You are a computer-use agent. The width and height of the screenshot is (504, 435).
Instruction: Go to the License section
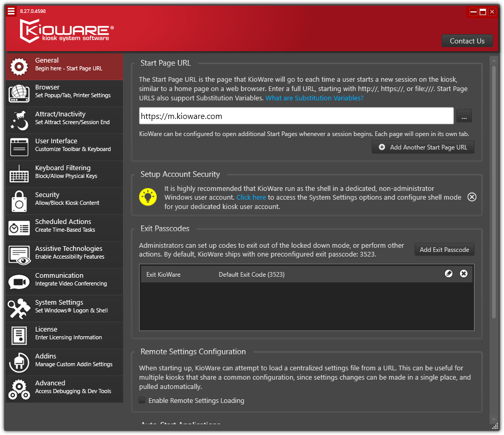click(x=64, y=336)
